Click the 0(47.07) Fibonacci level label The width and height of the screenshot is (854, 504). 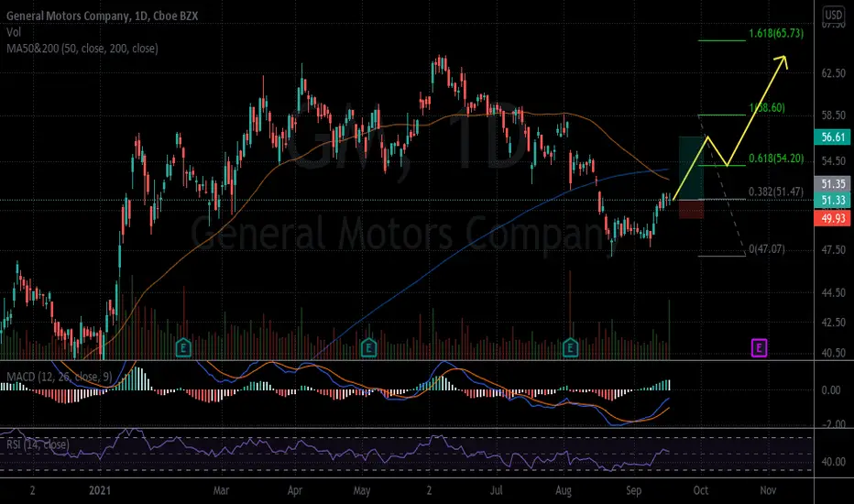tap(767, 249)
